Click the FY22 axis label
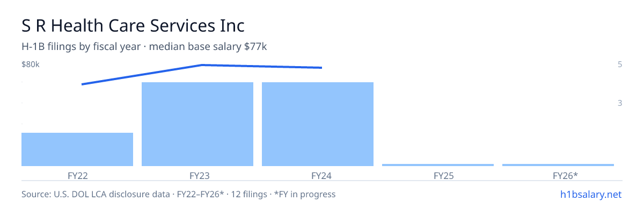Viewport: 644px width, 215px height. pyautogui.click(x=77, y=175)
